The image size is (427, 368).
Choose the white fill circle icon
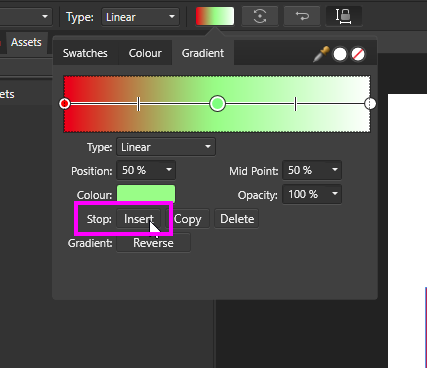340,54
